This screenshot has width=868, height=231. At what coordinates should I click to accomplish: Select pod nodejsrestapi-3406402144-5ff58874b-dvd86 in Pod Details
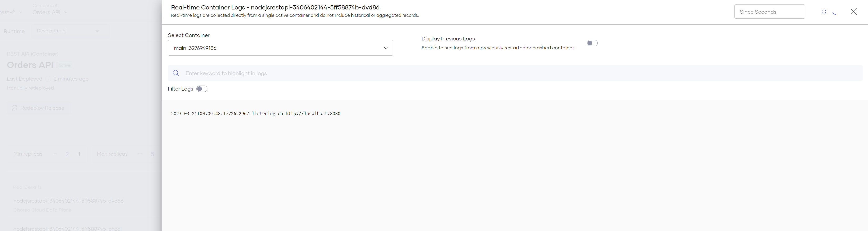[x=68, y=201]
